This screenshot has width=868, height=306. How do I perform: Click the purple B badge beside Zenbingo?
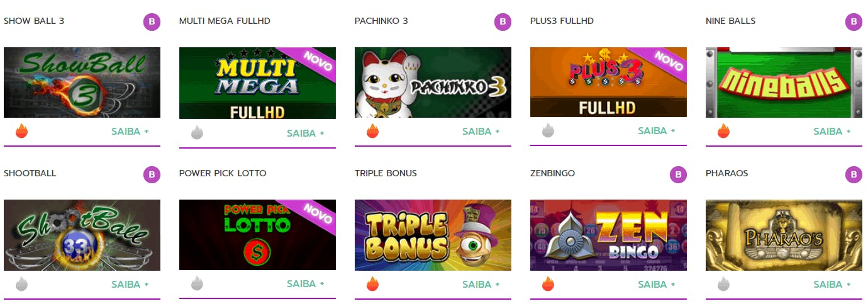tap(678, 174)
